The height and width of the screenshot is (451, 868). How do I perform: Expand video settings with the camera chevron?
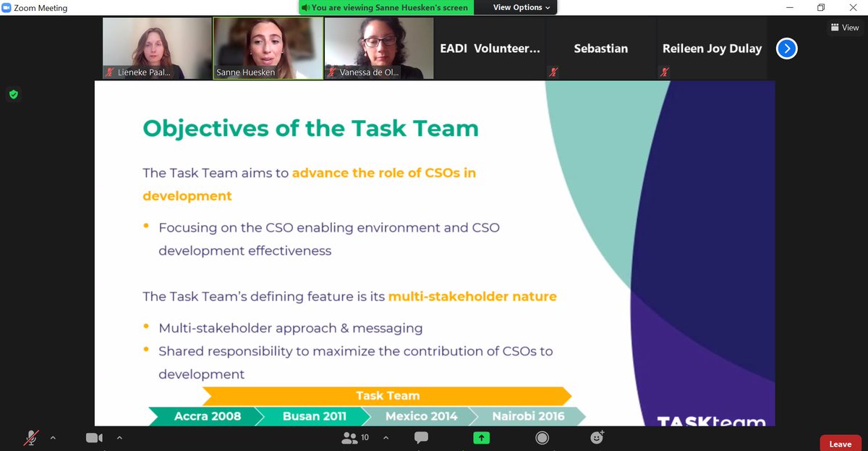(x=119, y=437)
